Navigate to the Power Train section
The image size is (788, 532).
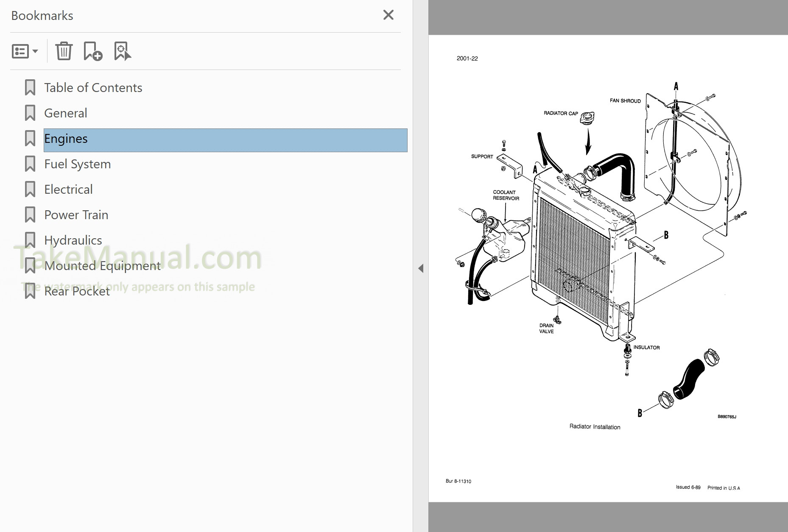tap(76, 214)
